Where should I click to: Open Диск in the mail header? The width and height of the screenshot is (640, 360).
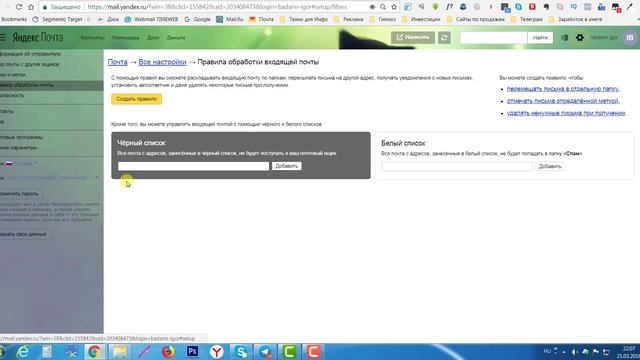click(153, 38)
